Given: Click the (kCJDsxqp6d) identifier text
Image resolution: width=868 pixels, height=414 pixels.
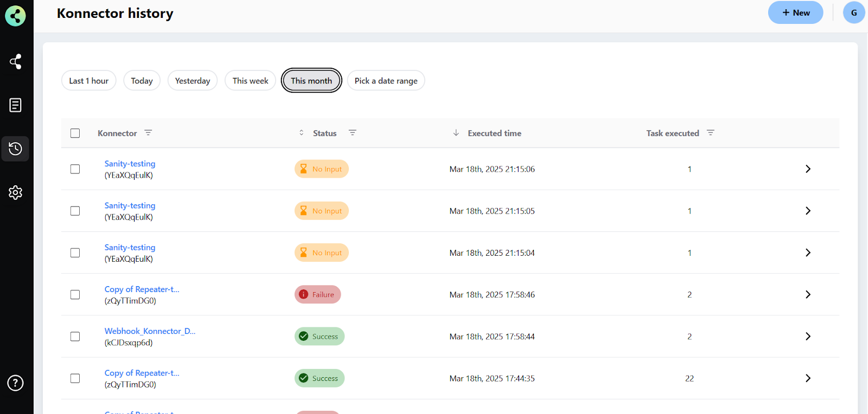Looking at the screenshot, I should pos(129,342).
